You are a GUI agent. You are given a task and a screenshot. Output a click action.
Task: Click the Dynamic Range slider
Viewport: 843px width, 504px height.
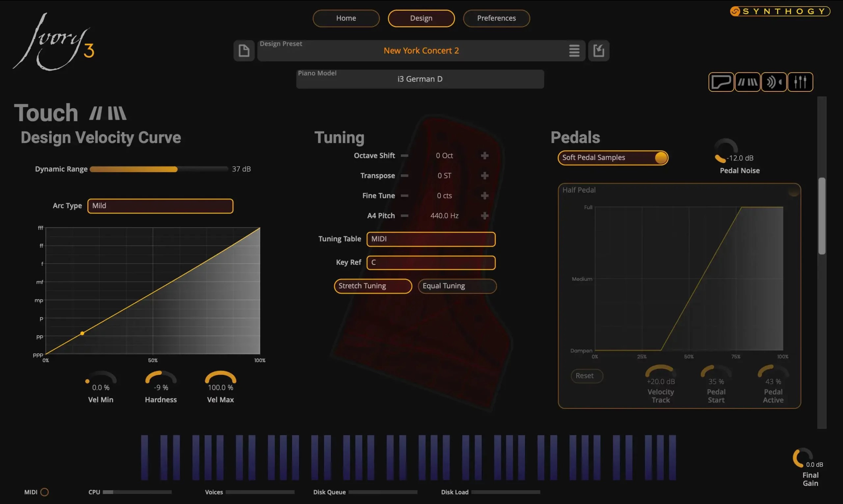pos(159,169)
